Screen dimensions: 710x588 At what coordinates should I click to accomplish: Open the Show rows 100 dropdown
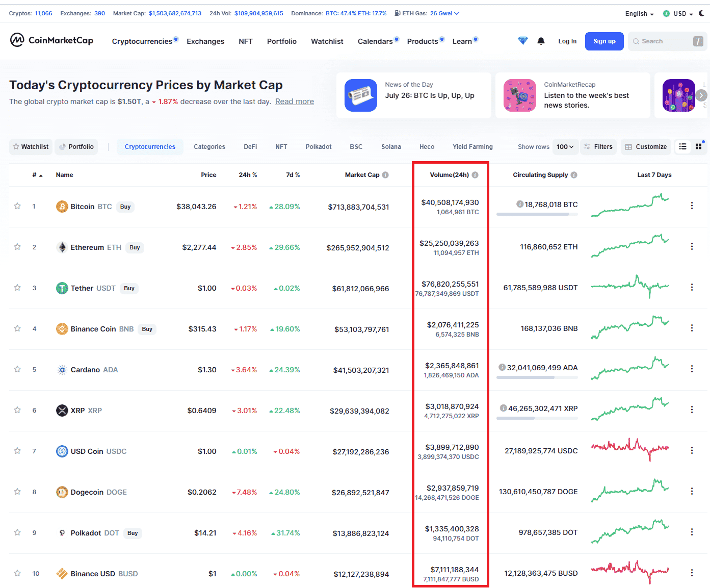tap(565, 147)
